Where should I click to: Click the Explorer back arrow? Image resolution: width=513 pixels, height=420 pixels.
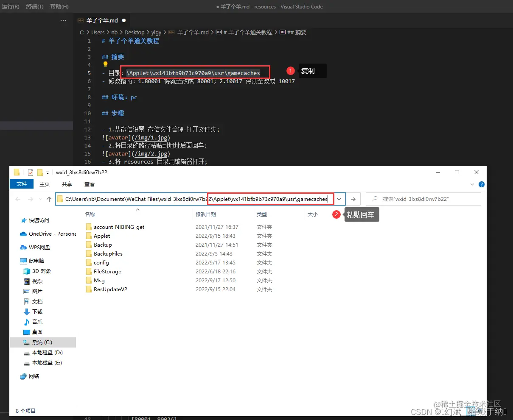pyautogui.click(x=18, y=199)
